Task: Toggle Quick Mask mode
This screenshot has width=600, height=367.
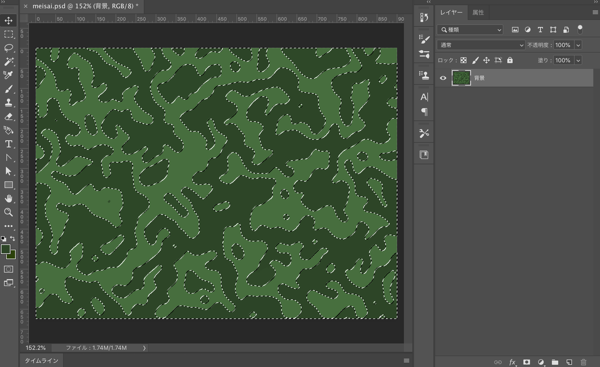Action: pyautogui.click(x=8, y=269)
